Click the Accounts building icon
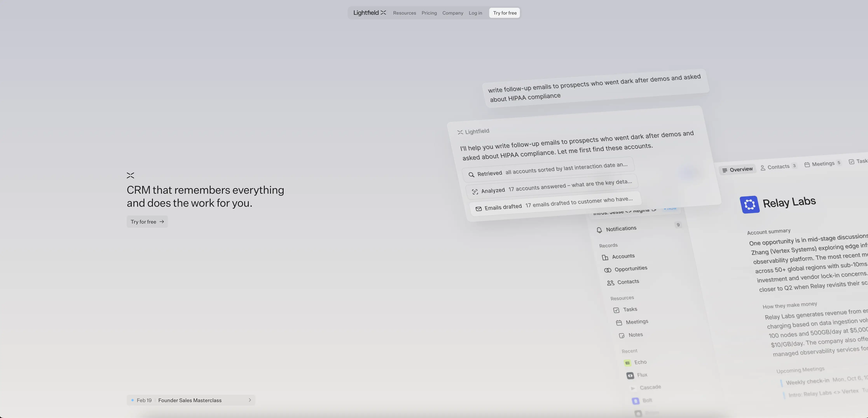This screenshot has height=418, width=868. [605, 258]
